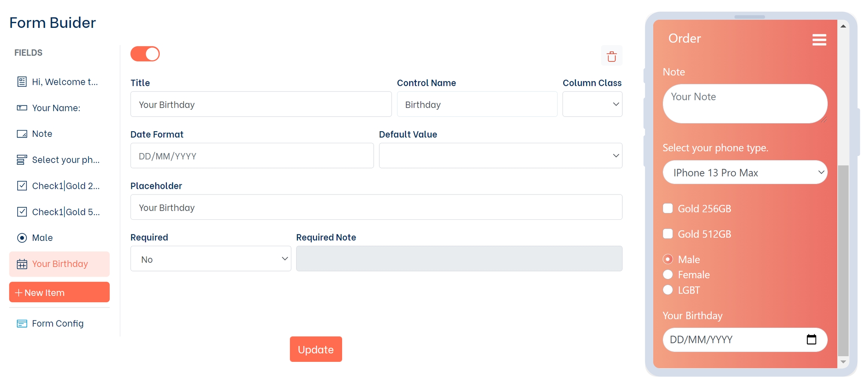Viewport: 868px width, 389px height.
Task: Click the calendar icon beside Your Birthday field
Action: [22, 264]
